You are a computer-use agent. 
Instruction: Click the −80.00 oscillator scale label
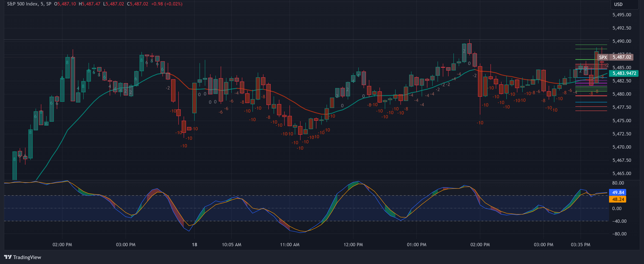tap(619, 234)
